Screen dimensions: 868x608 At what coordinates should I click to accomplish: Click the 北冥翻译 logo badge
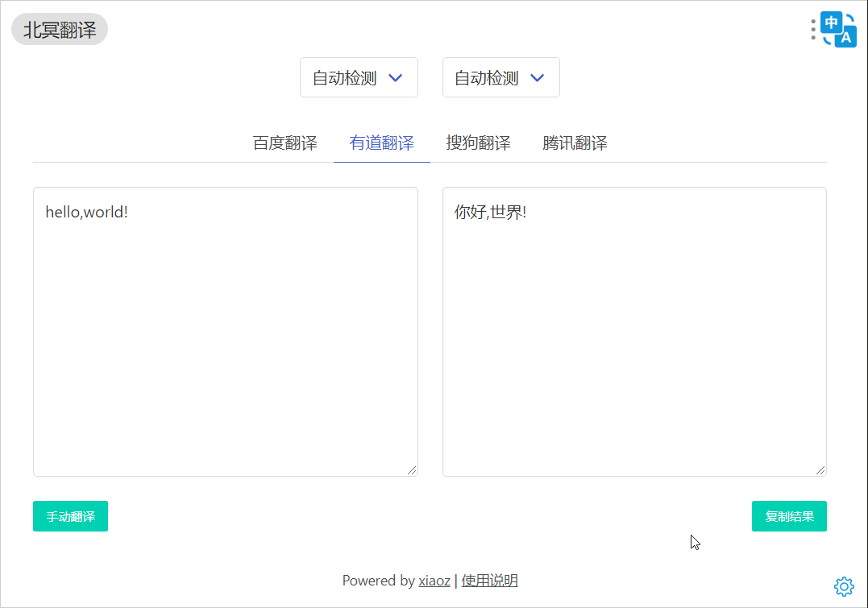tap(60, 30)
